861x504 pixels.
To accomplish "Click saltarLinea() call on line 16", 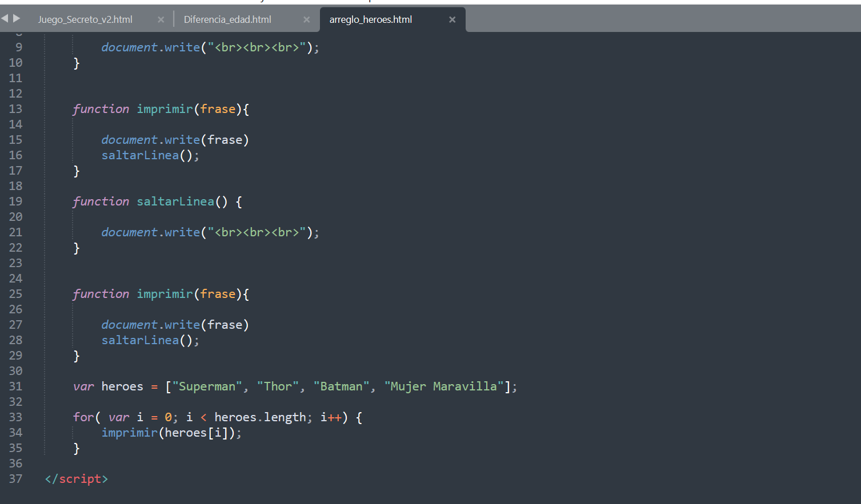I will coord(147,155).
